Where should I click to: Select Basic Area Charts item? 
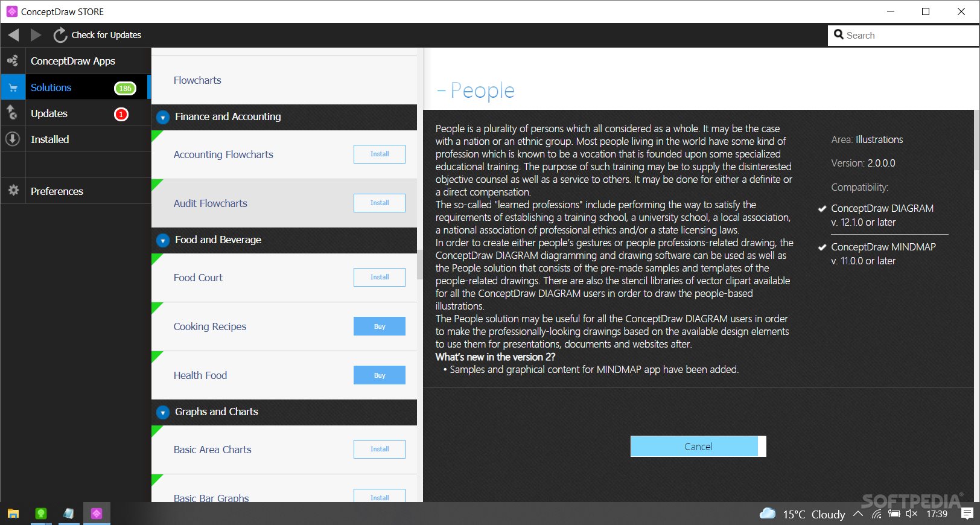(212, 450)
